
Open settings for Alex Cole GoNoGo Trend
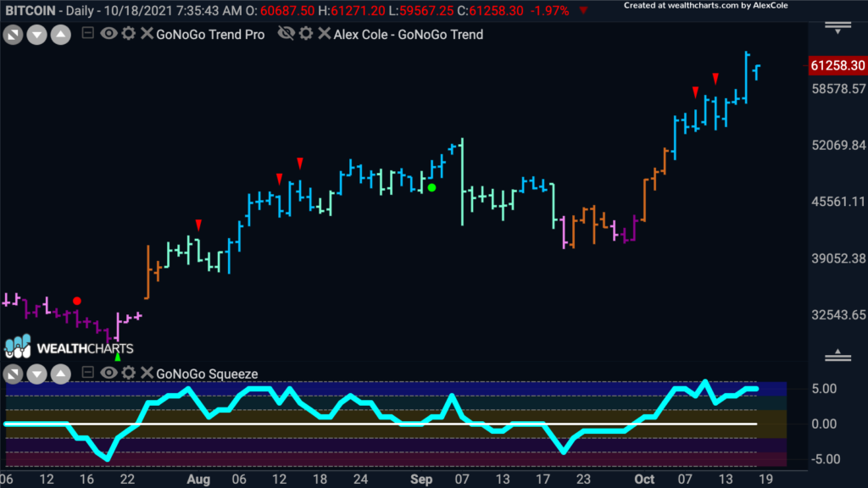tap(306, 34)
